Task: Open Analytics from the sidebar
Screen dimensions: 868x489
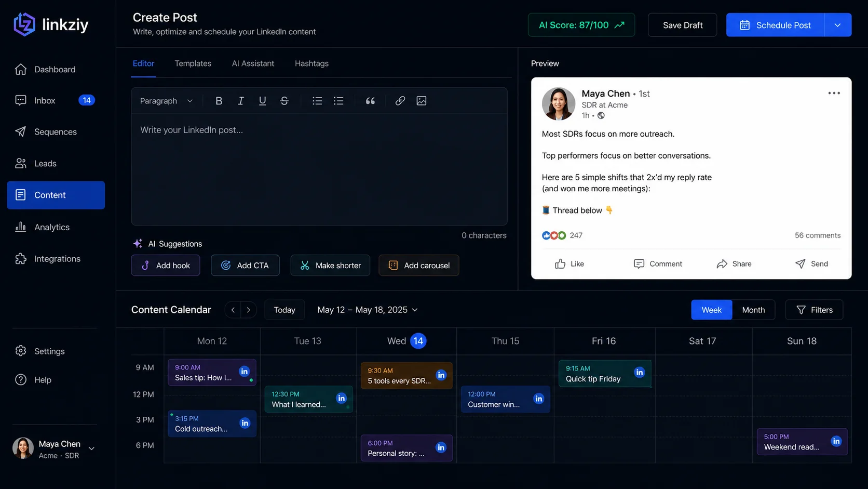Action: (56, 227)
